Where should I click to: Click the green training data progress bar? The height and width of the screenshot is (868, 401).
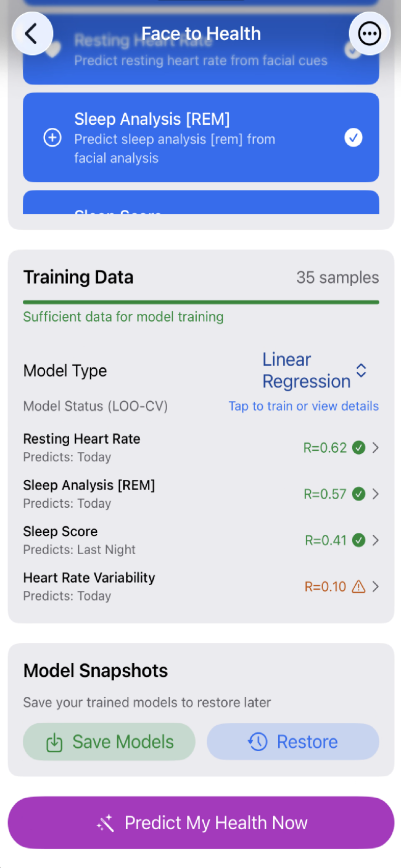pyautogui.click(x=201, y=302)
